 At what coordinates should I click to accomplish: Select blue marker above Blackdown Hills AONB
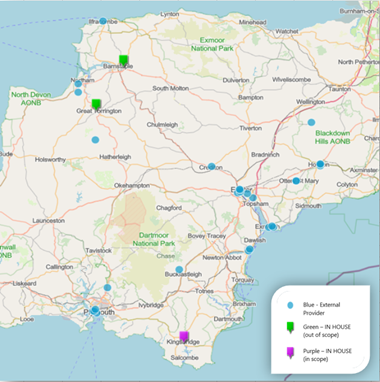[311, 122]
